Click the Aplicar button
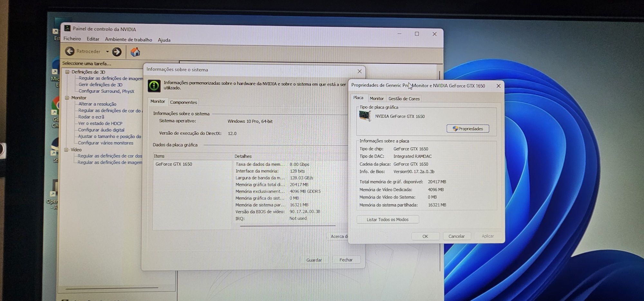 488,236
